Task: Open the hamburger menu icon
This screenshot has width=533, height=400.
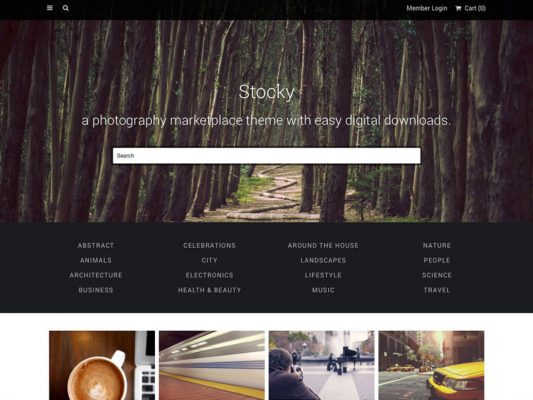Action: (50, 8)
